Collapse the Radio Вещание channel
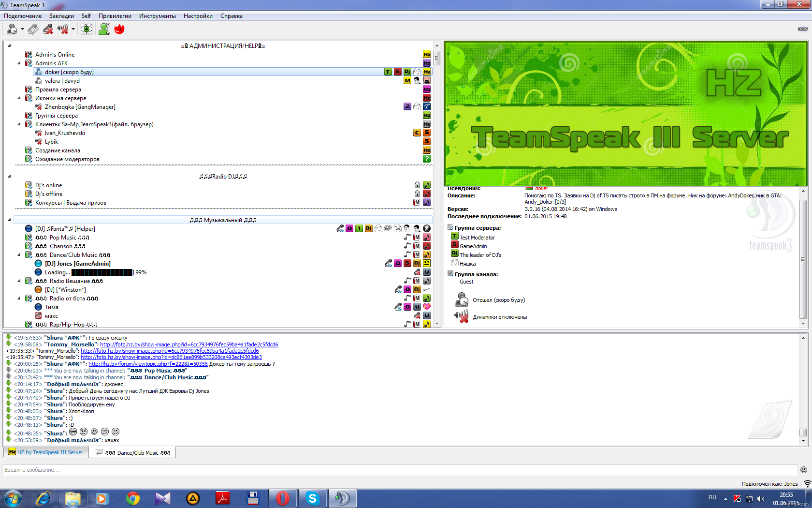Image resolution: width=812 pixels, height=508 pixels. pyautogui.click(x=19, y=281)
